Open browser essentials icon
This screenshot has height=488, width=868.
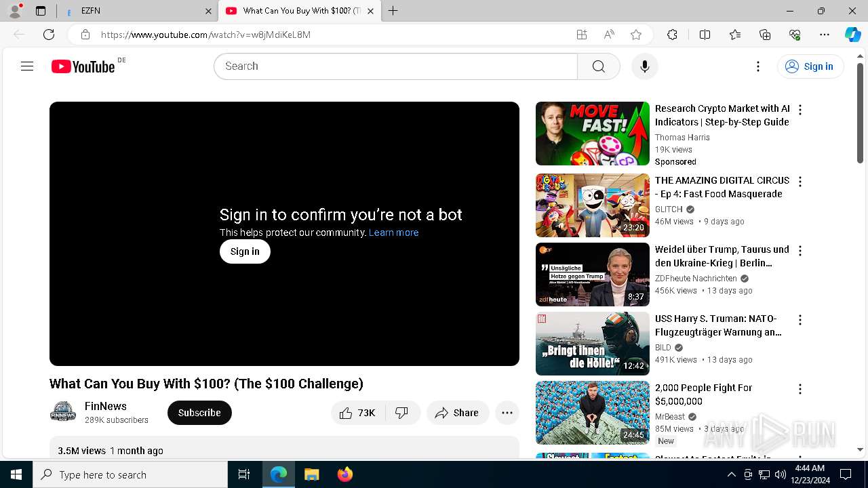click(795, 35)
